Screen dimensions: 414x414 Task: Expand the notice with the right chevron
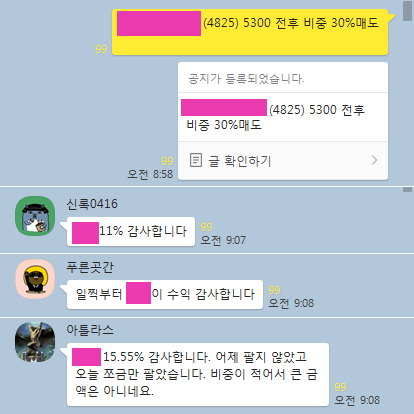(374, 160)
